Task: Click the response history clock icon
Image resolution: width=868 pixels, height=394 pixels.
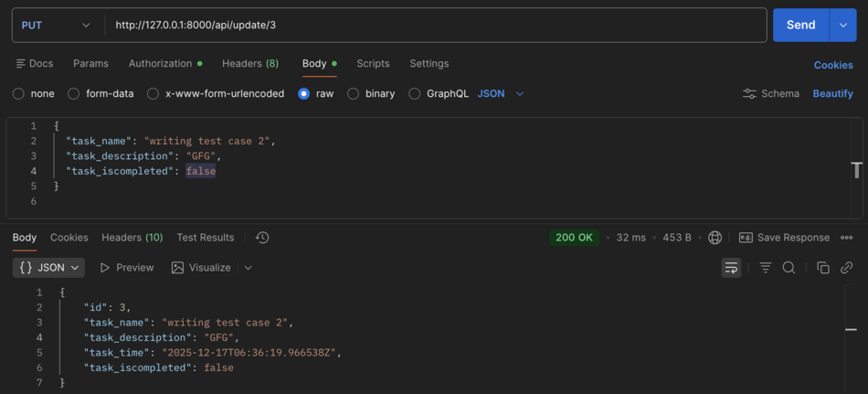Action: click(262, 238)
